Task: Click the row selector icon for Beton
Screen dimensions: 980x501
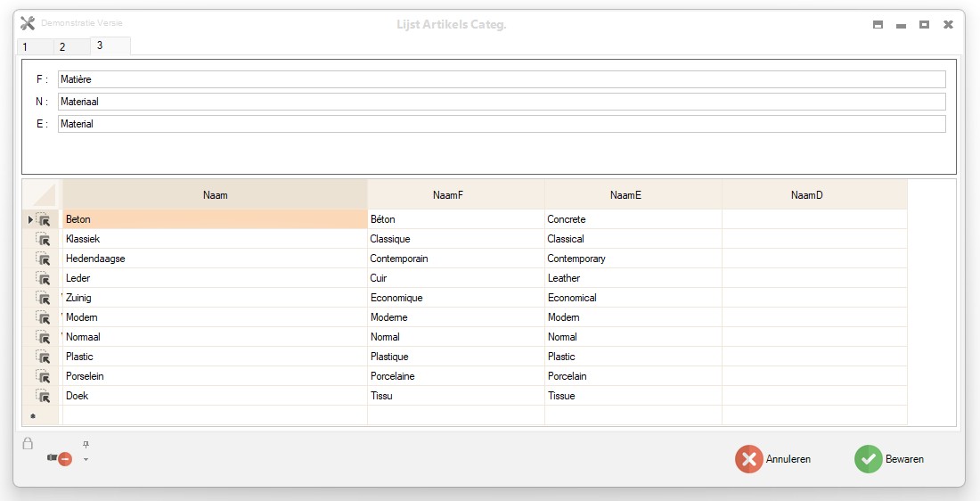Action: [x=43, y=219]
